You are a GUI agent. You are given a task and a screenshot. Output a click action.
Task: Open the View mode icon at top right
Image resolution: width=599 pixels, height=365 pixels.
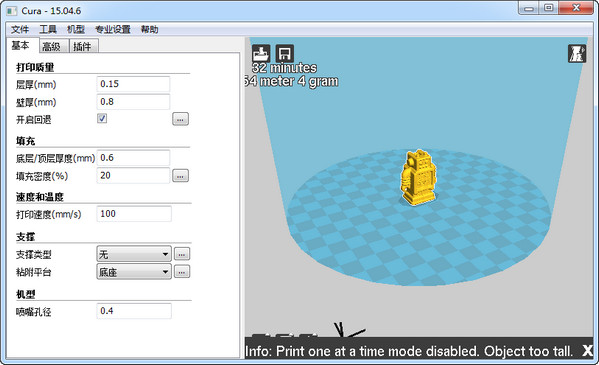coord(577,53)
